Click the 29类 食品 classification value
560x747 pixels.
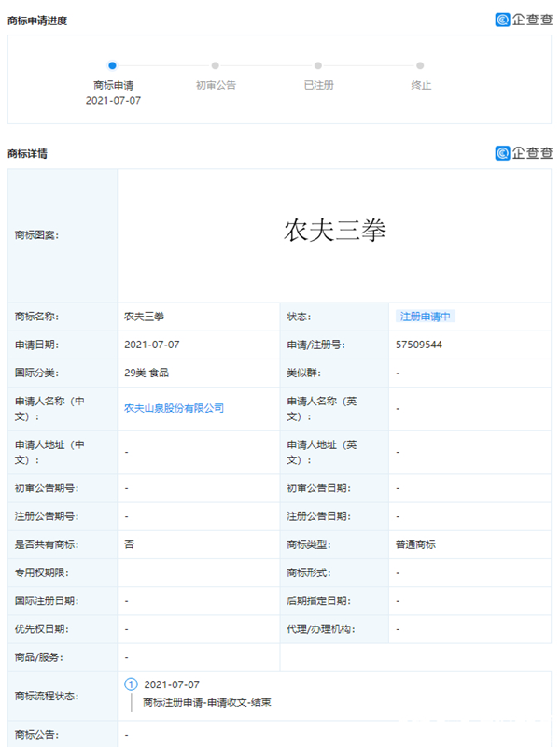(x=147, y=373)
